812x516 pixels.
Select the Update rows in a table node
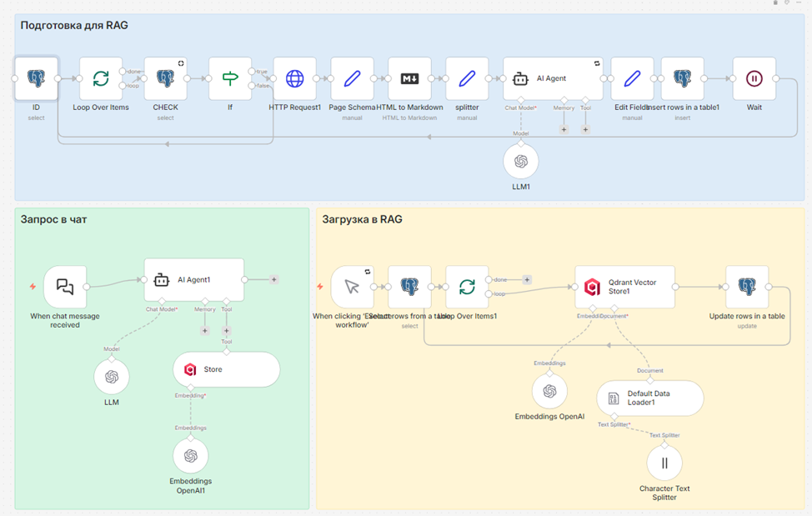(747, 287)
